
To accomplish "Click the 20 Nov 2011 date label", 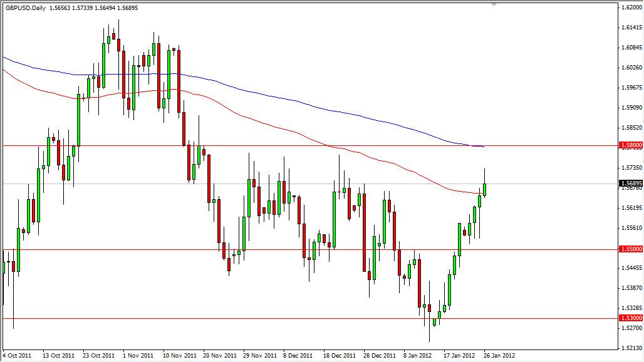I will point(220,356).
